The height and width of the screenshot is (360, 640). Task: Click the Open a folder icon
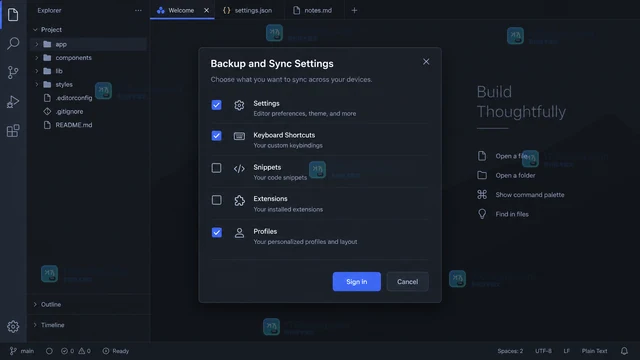[x=482, y=175]
